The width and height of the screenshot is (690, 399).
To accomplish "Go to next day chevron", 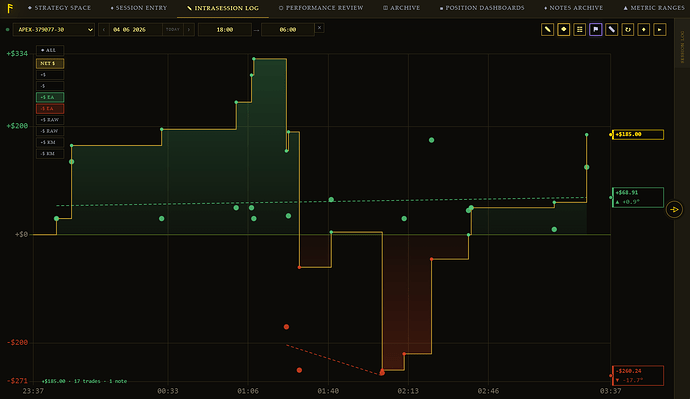I will point(189,29).
